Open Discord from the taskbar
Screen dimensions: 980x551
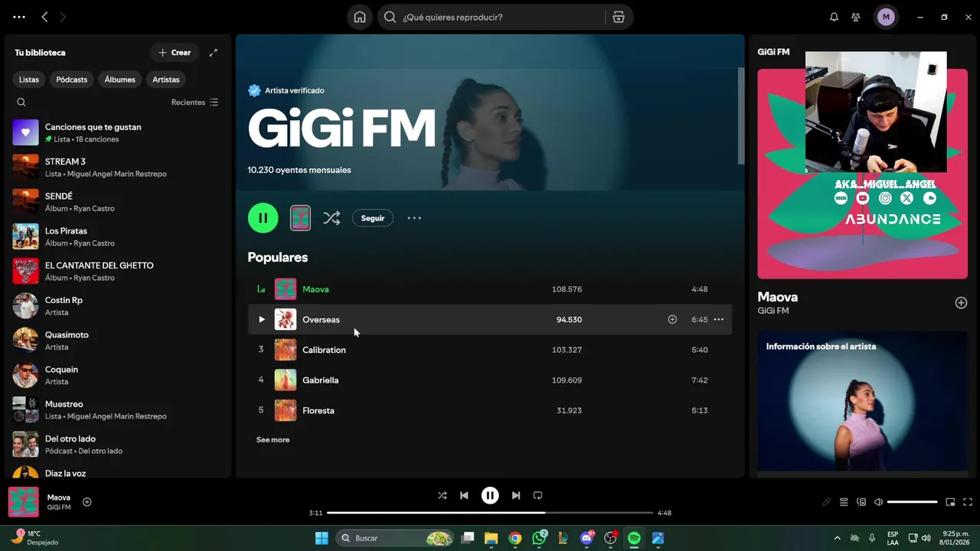(x=587, y=538)
